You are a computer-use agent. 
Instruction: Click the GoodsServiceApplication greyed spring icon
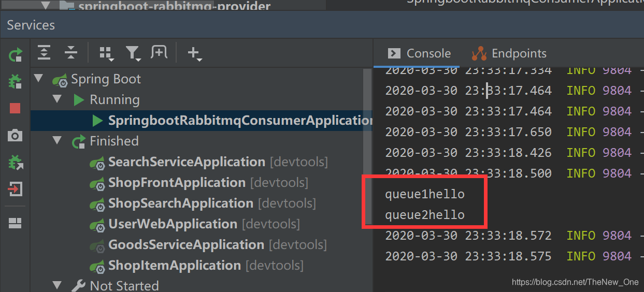tap(97, 246)
